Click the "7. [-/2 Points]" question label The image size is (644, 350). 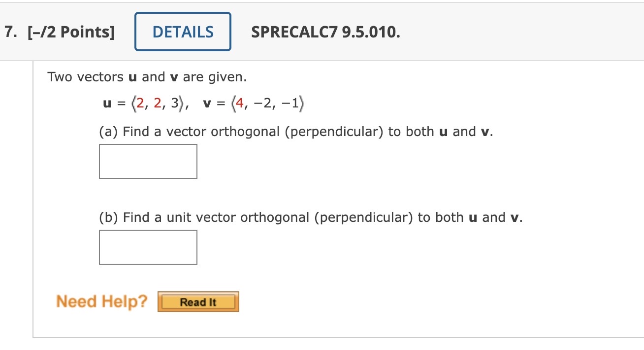59,33
